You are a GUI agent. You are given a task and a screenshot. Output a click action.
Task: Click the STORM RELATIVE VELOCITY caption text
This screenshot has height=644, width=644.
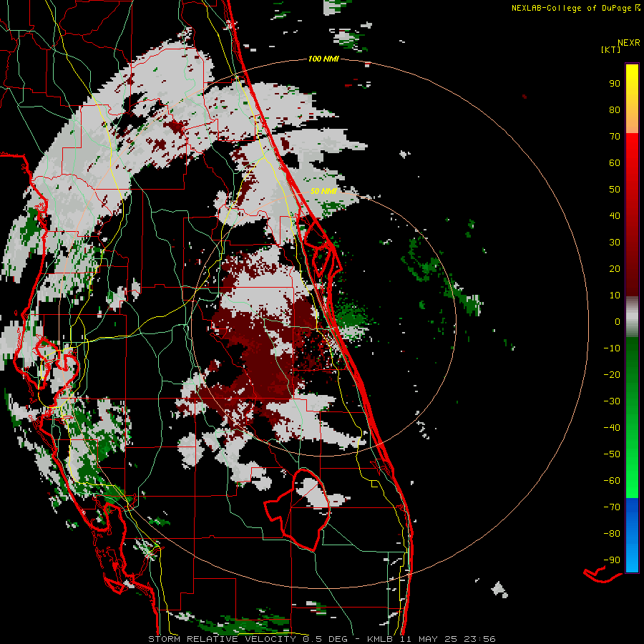[222, 639]
